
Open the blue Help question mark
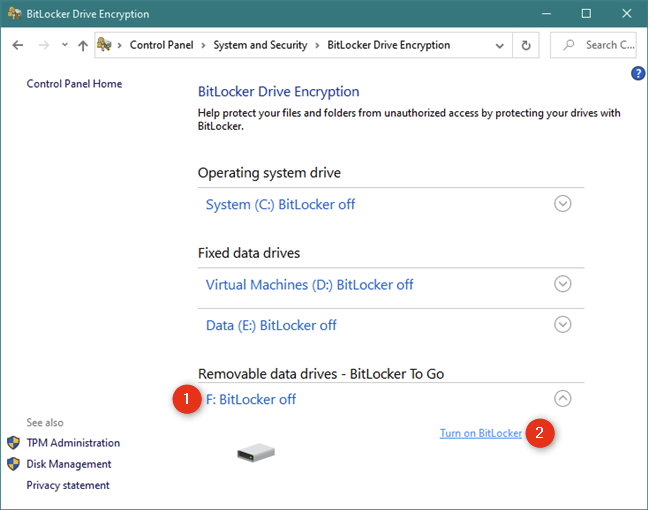pyautogui.click(x=638, y=74)
